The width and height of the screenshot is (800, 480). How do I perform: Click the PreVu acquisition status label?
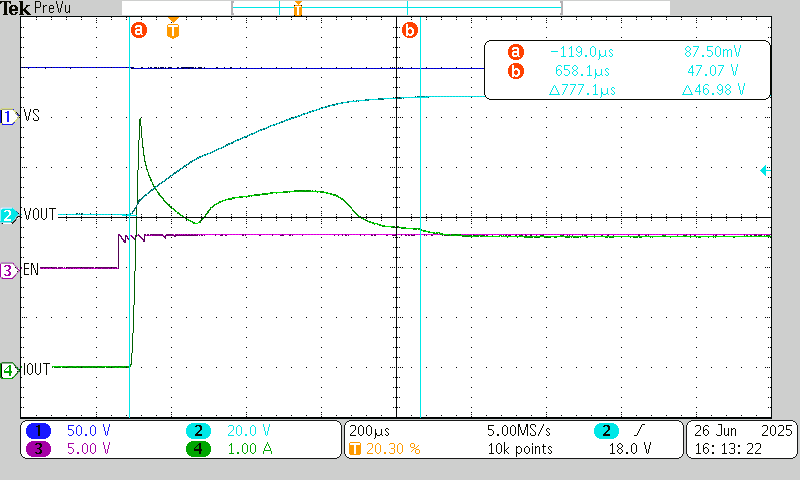tap(53, 8)
